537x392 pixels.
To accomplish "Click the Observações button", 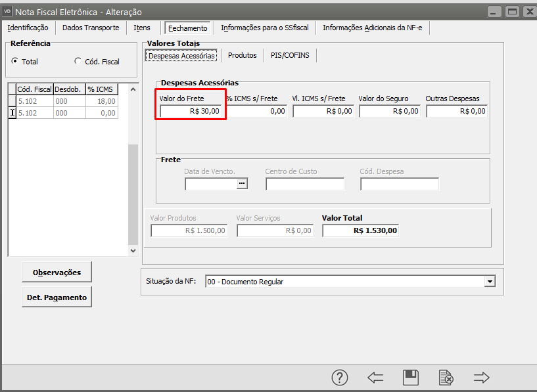I will pos(57,272).
